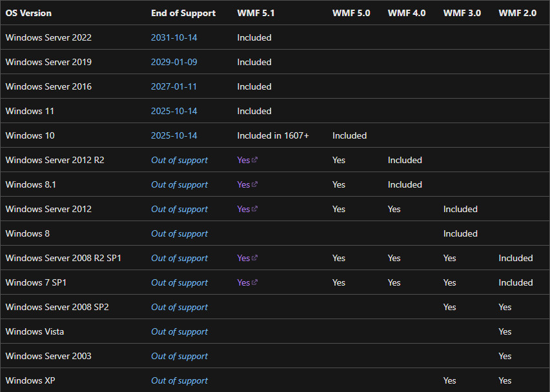The image size is (550, 392).
Task: Click WMF 5.0 Included cell for Windows 10
Action: click(349, 135)
